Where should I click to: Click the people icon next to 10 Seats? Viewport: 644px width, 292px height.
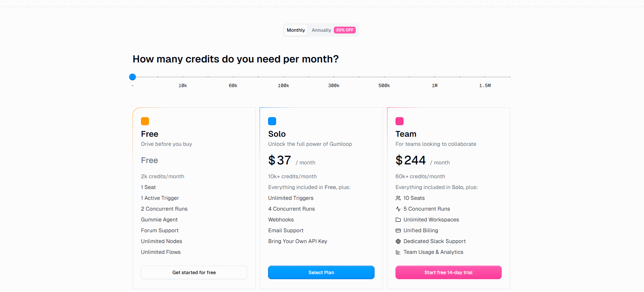[398, 198]
